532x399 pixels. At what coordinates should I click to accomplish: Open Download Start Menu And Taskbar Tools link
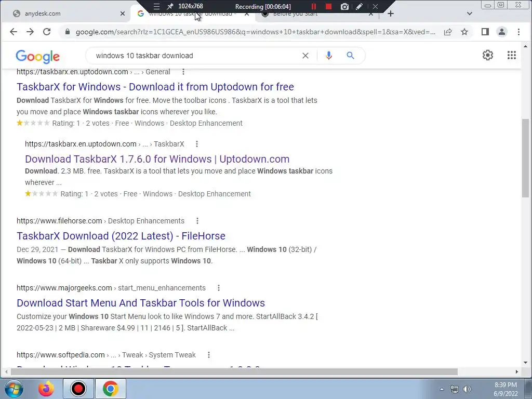pos(140,303)
